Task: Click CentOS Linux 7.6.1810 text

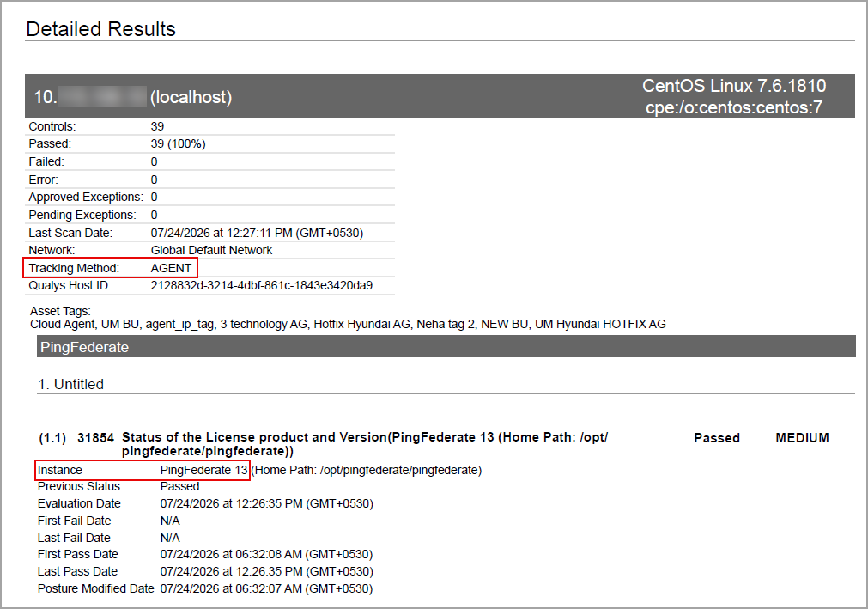Action: click(734, 86)
